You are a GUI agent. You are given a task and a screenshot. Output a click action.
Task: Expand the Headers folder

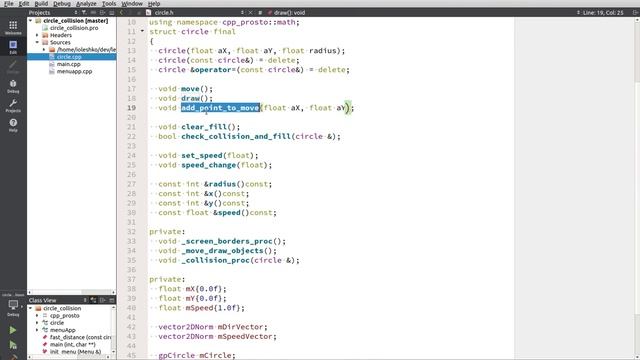click(37, 35)
